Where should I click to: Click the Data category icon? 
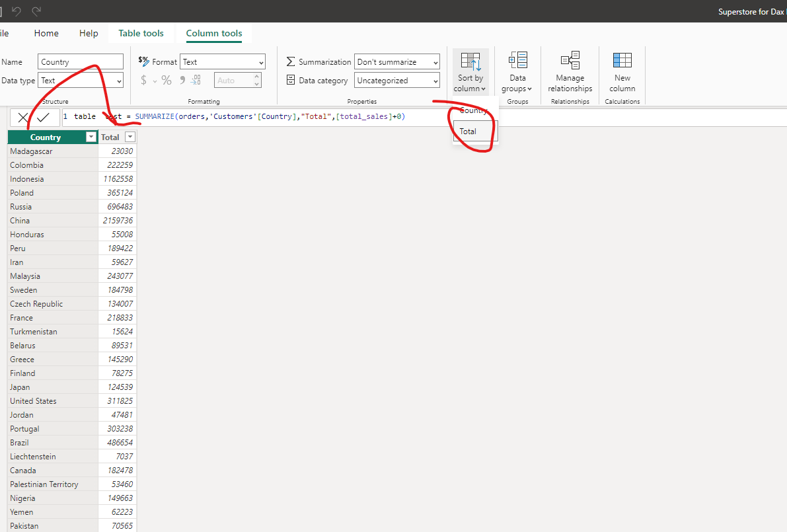291,80
